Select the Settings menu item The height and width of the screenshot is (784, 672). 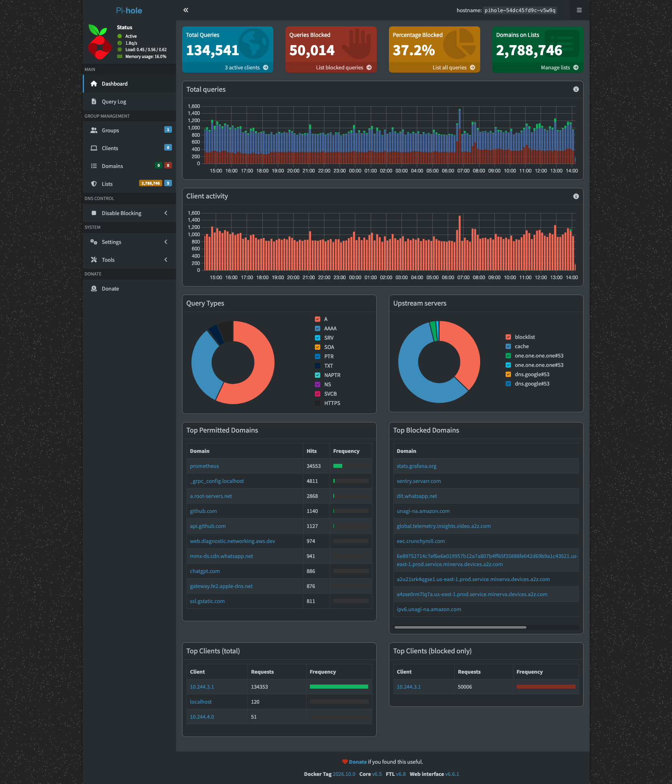[129, 242]
